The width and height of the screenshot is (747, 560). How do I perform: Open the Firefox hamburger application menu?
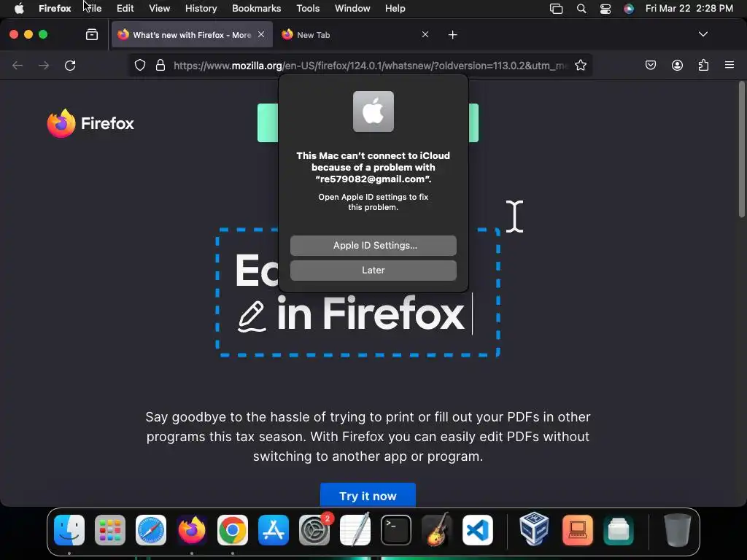point(729,65)
